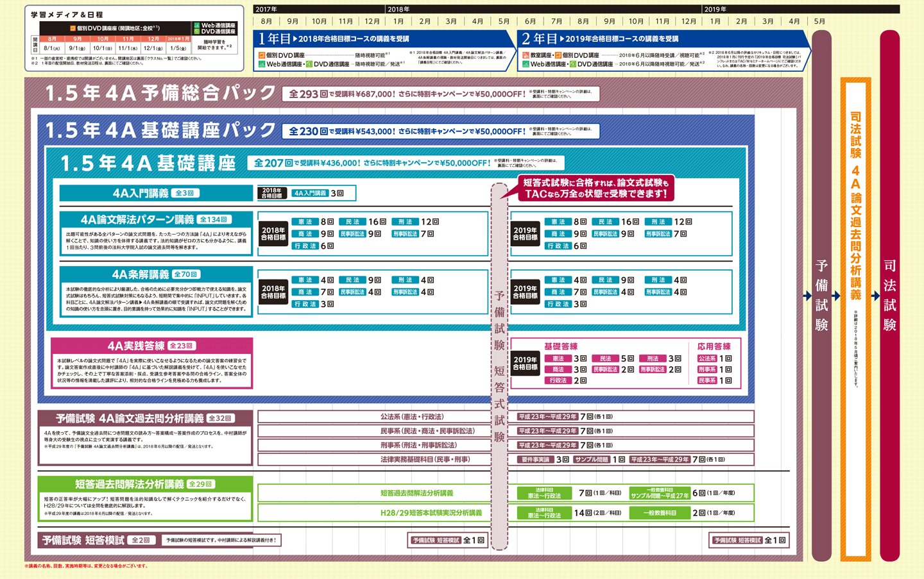Image resolution: width=924 pixels, height=579 pixels.
Task: Click the DVD通信講座 icon in the 2年目 banner
Action: pos(573,64)
